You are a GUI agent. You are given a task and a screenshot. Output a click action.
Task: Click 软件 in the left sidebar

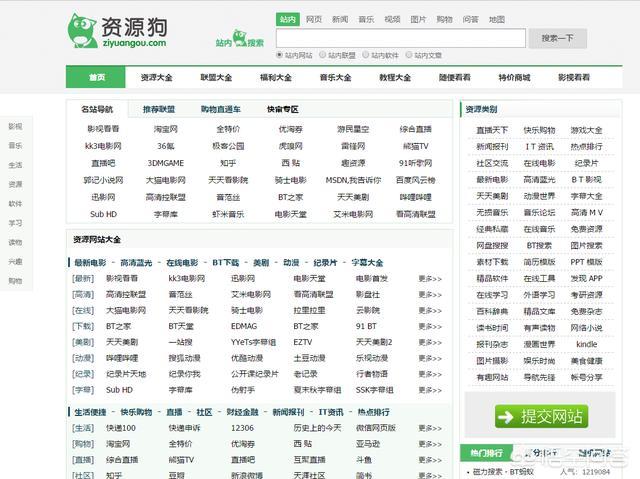(x=16, y=203)
